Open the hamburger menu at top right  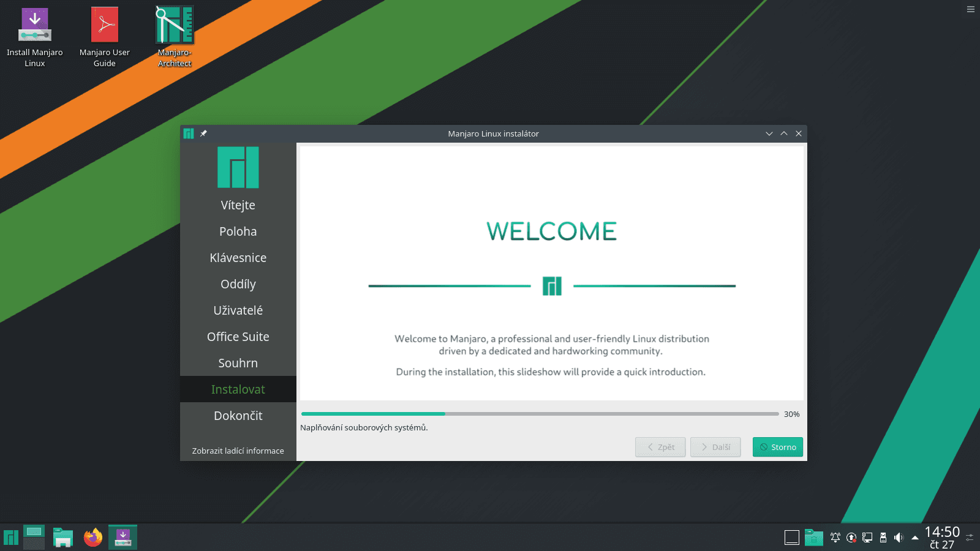click(x=970, y=9)
